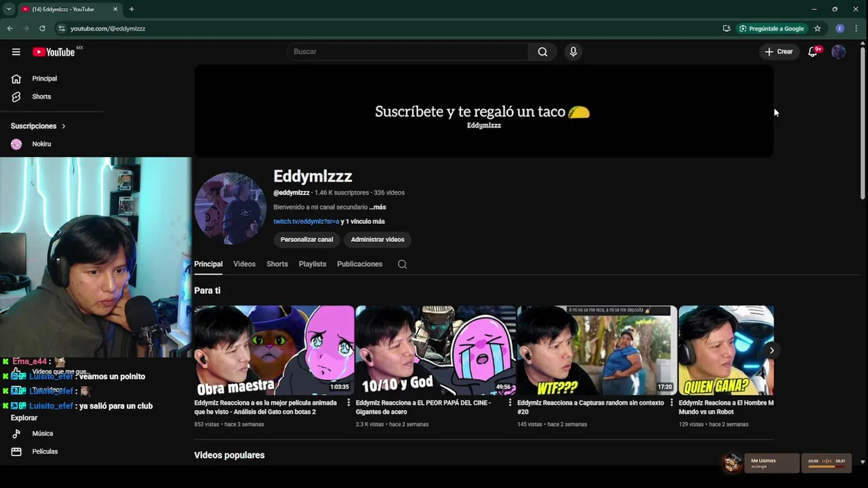Click the Videos populares heading
Viewport: 868px width, 488px height.
(229, 455)
